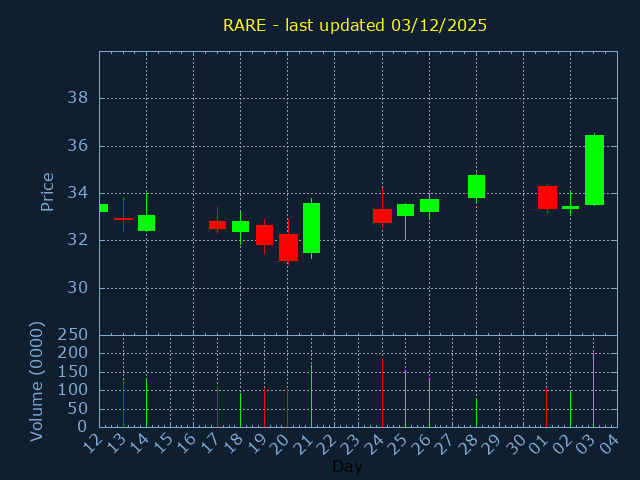Click the red candlestick on day 20
This screenshot has height=480, width=640.
coord(288,247)
